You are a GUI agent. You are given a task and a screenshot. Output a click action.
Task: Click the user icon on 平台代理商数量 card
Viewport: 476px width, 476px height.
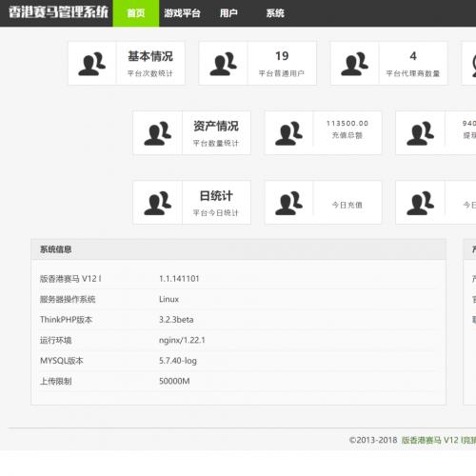coord(354,64)
